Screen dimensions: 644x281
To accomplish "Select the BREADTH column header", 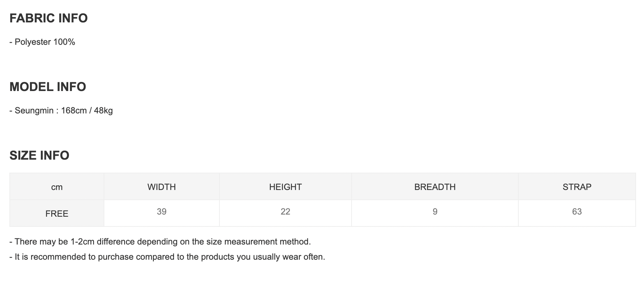I will point(435,187).
